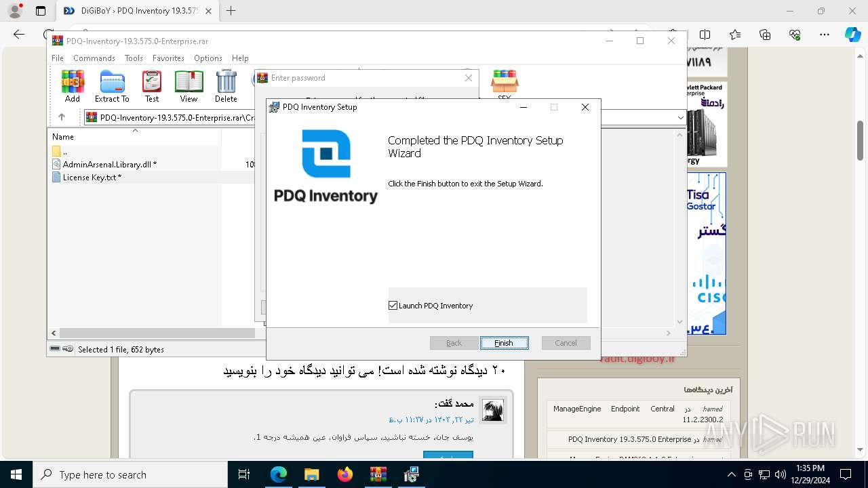Show hidden tray icons chevron

[x=731, y=474]
